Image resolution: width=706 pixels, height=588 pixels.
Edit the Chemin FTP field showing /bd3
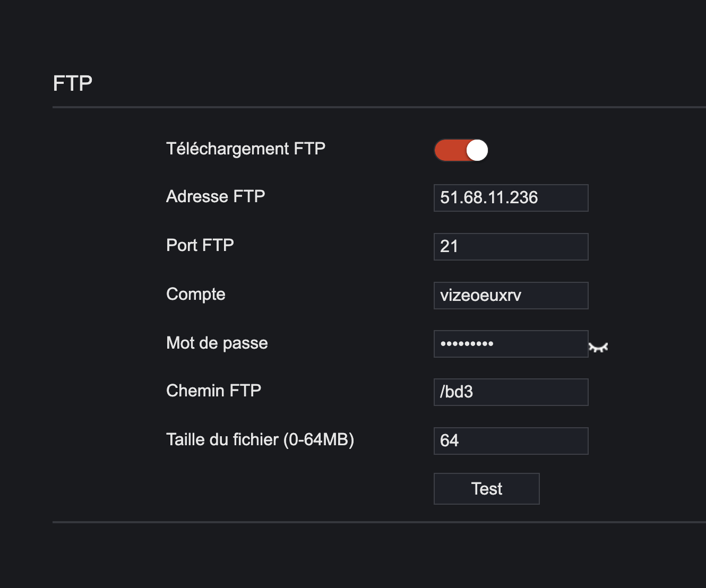(511, 392)
